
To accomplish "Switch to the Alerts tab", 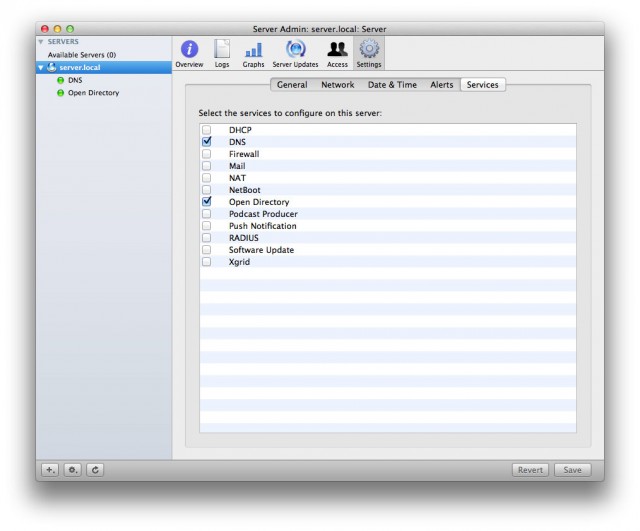I will click(x=442, y=84).
